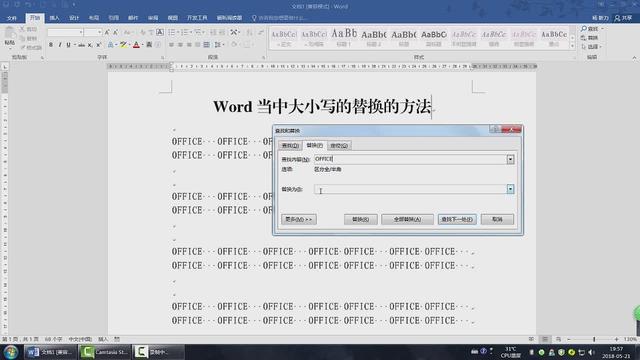This screenshot has width=640, height=360.
Task: Expand the find-what history dropdown arrow
Action: 510,159
